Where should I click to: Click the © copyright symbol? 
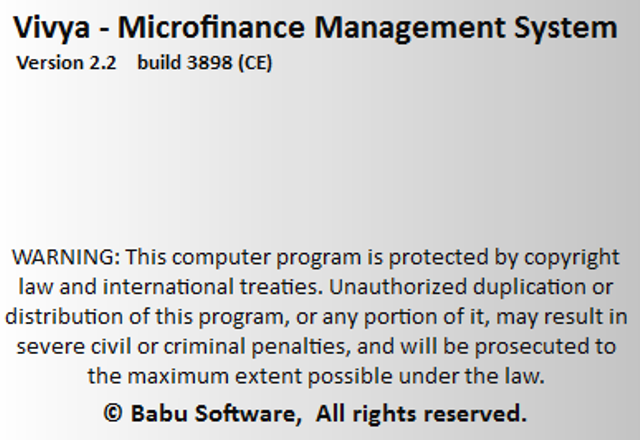click(x=114, y=412)
